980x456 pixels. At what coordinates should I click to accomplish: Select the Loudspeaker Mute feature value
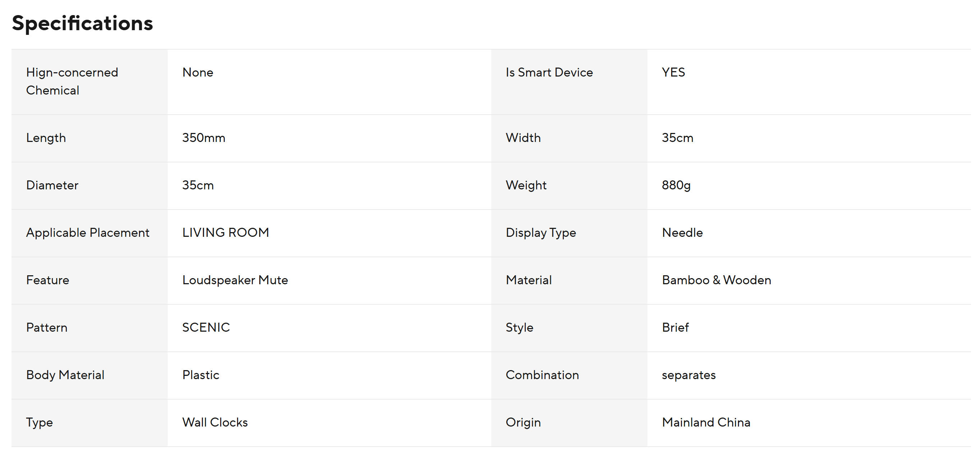pos(235,280)
